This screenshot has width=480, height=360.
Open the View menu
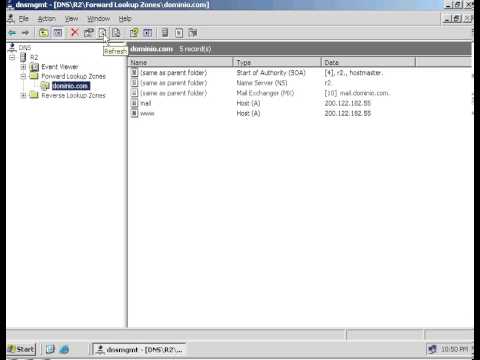tap(71, 19)
